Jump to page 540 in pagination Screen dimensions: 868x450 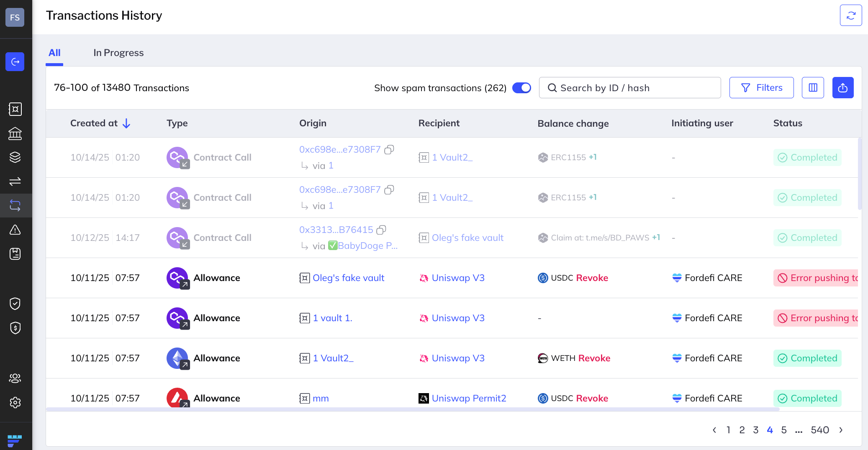tap(819, 430)
